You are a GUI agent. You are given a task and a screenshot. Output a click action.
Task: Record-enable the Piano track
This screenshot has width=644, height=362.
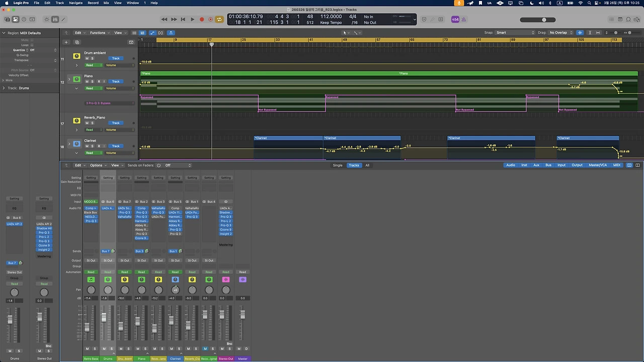click(x=99, y=81)
